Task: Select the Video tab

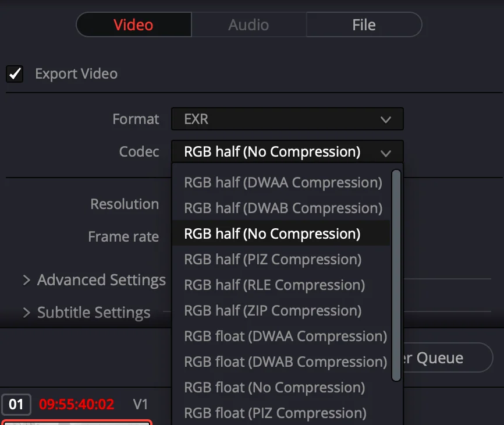Action: [x=133, y=25]
